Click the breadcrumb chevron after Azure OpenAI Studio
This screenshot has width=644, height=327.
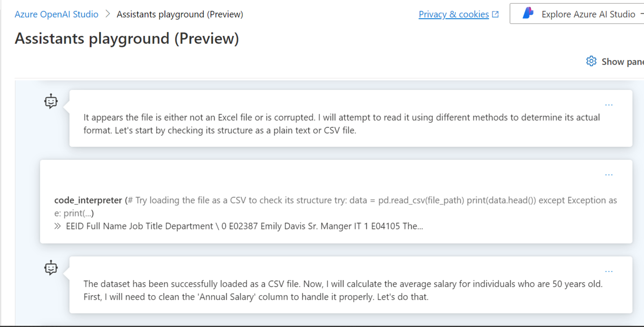click(x=108, y=14)
